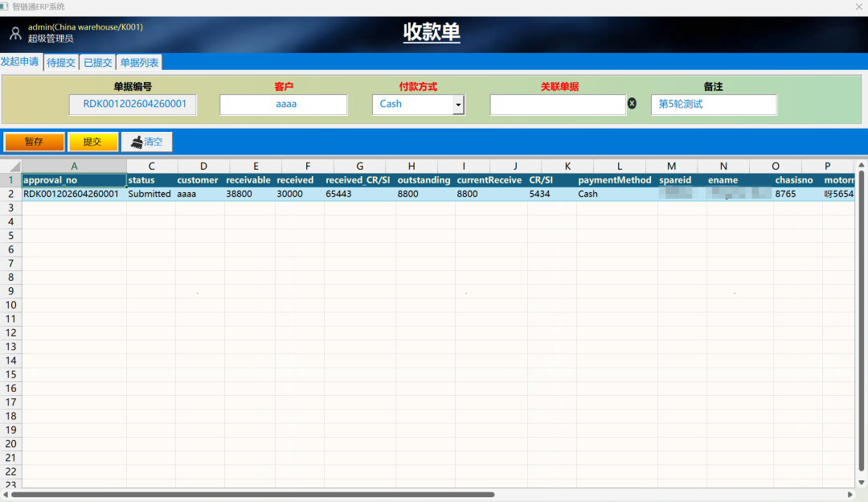This screenshot has width=868, height=502.
Task: Select column P header
Action: point(828,167)
